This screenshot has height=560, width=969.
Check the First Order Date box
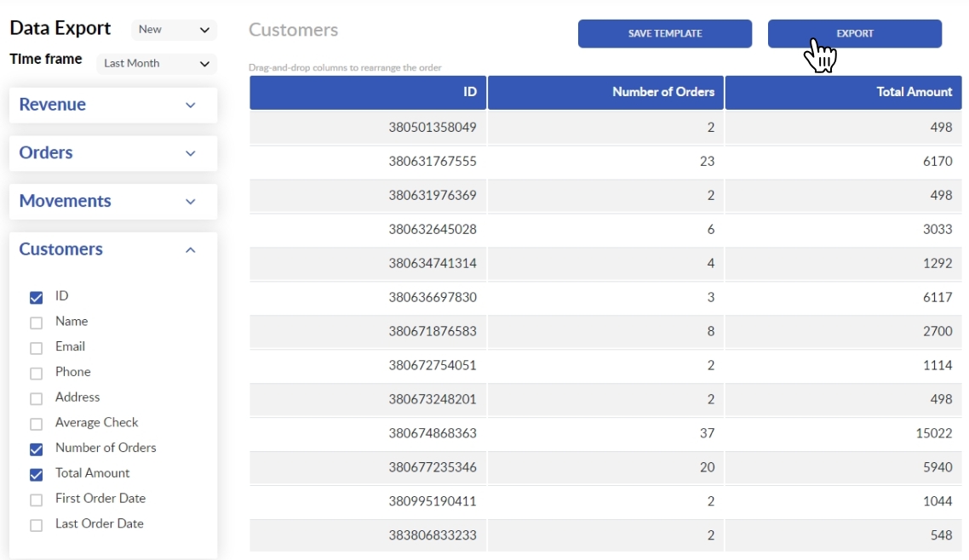click(x=37, y=500)
